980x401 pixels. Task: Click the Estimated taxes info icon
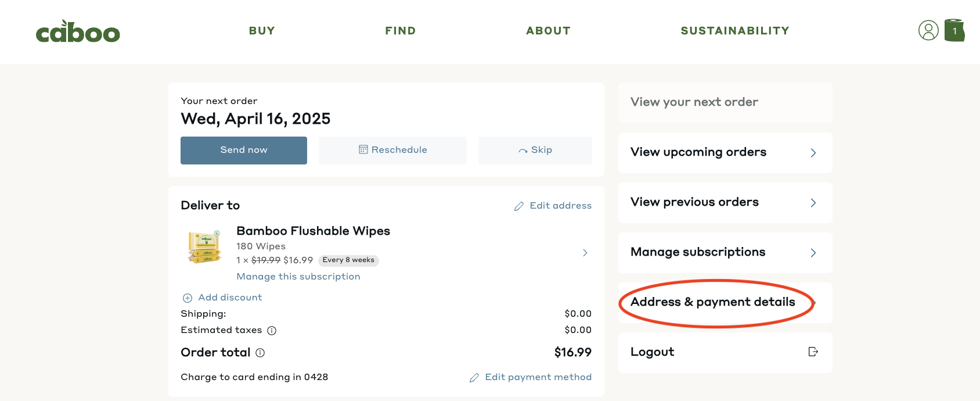point(272,331)
